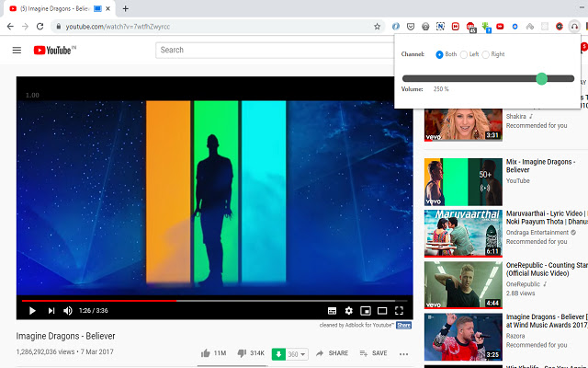Open OneRepublic - Counting Stars title
This screenshot has height=368, width=588.
[x=547, y=270]
